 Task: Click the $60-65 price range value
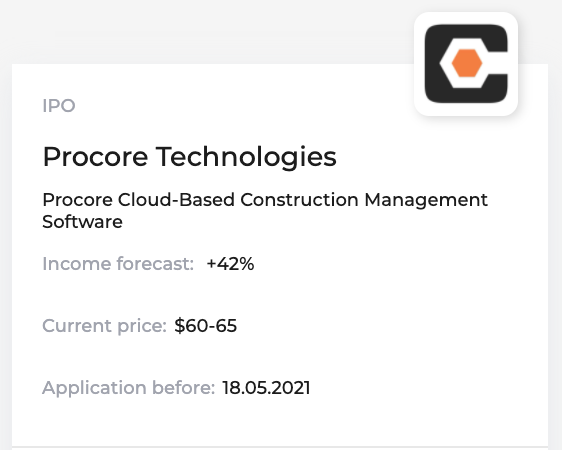(x=205, y=326)
